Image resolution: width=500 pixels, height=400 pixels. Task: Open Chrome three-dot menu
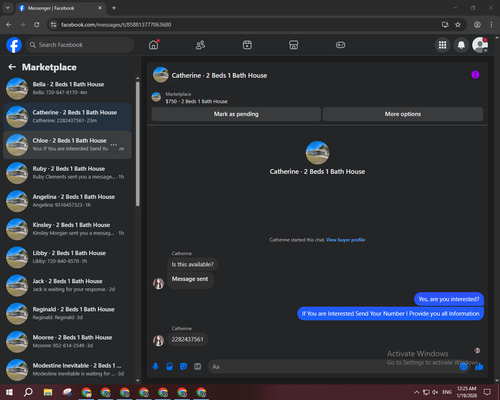(x=491, y=25)
